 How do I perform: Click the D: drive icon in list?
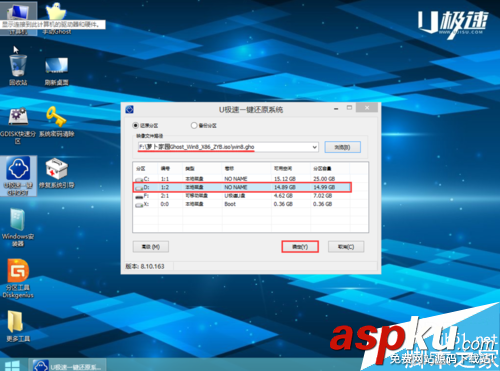139,188
